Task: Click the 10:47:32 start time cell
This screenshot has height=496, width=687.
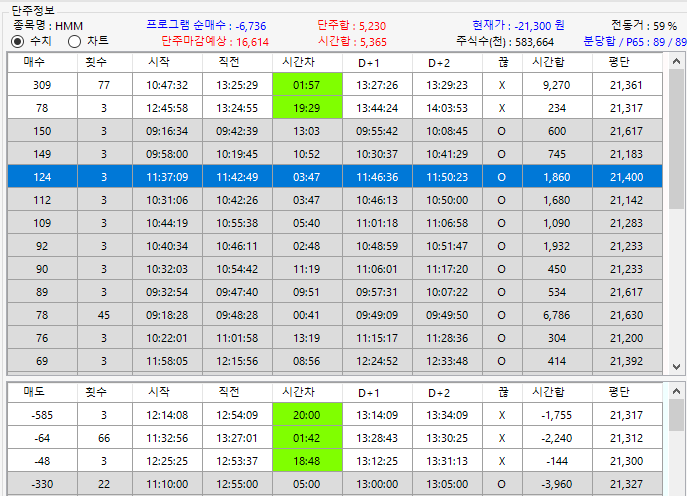Action: coord(167,85)
